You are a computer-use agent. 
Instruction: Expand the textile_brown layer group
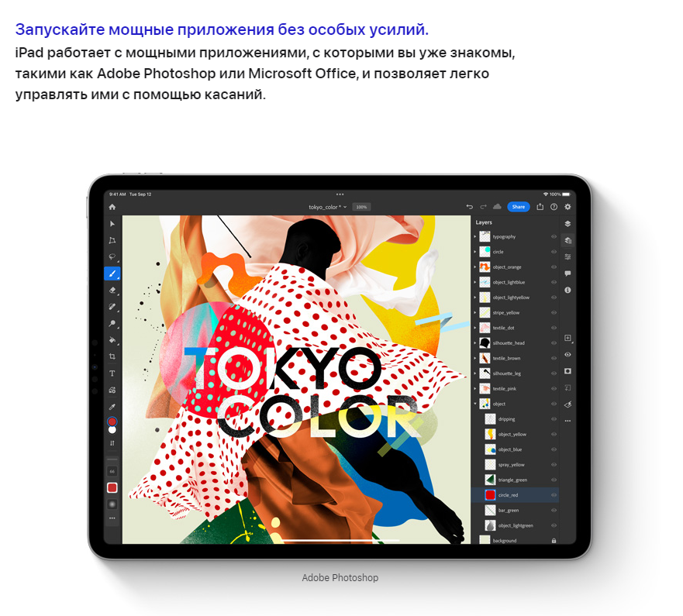click(475, 358)
